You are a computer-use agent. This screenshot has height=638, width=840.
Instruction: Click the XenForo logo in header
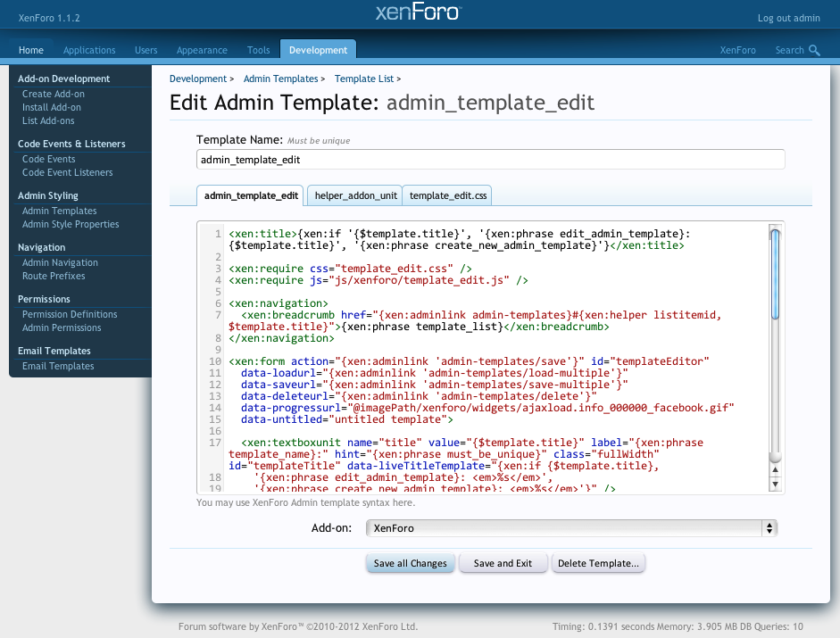pyautogui.click(x=419, y=12)
